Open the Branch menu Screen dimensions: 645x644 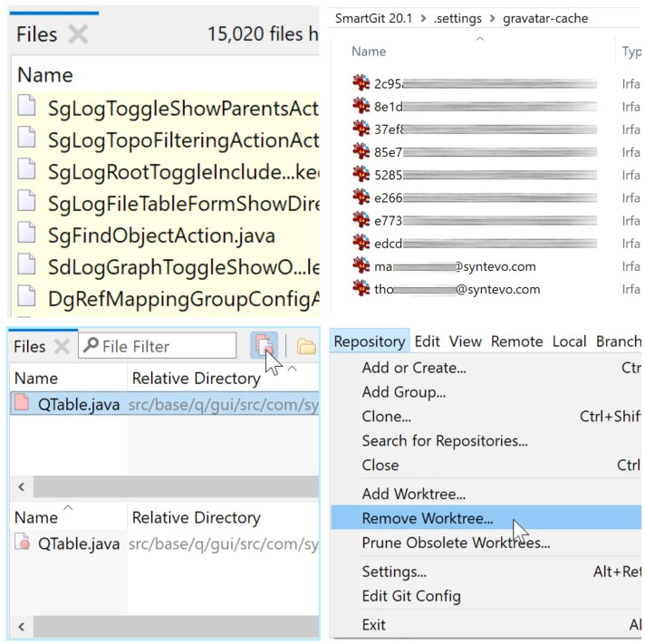coord(619,341)
